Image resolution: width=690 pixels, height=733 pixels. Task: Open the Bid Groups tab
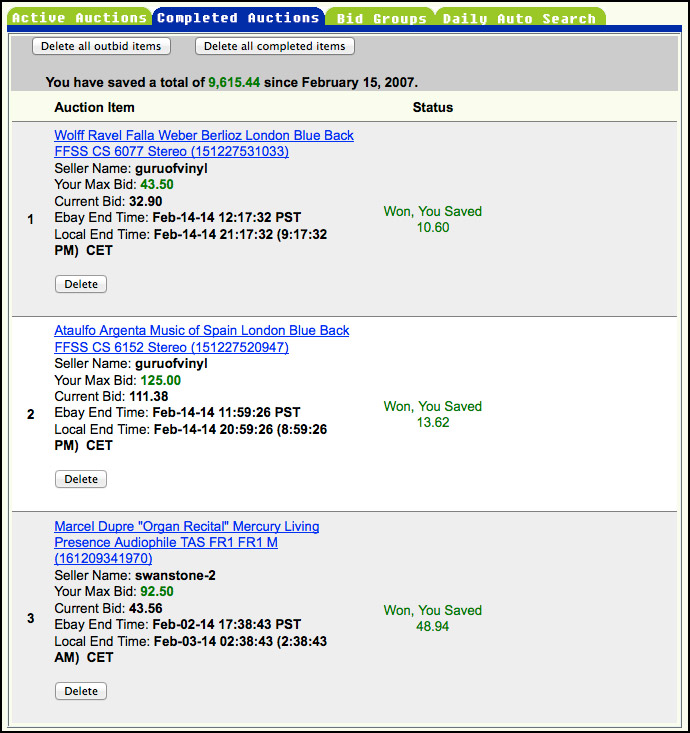[x=381, y=18]
